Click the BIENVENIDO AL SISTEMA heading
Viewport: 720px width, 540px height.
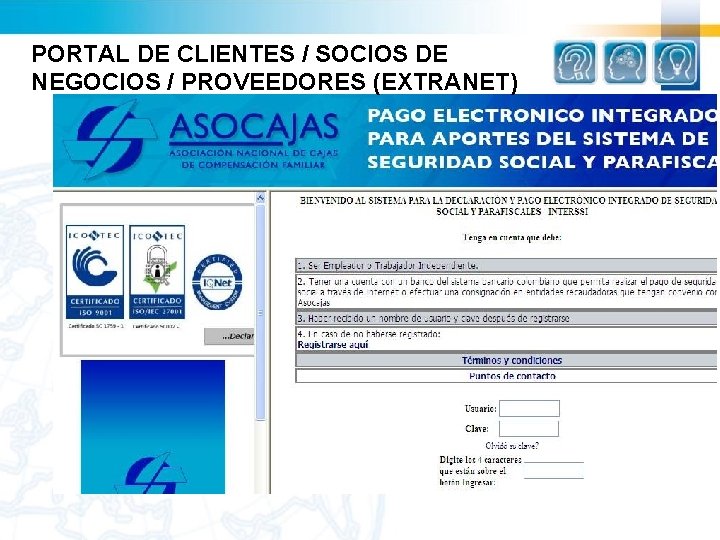[x=508, y=206]
